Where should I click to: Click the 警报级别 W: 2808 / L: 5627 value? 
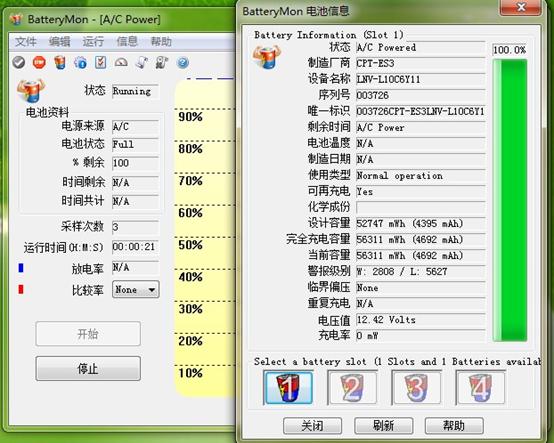(x=420, y=272)
